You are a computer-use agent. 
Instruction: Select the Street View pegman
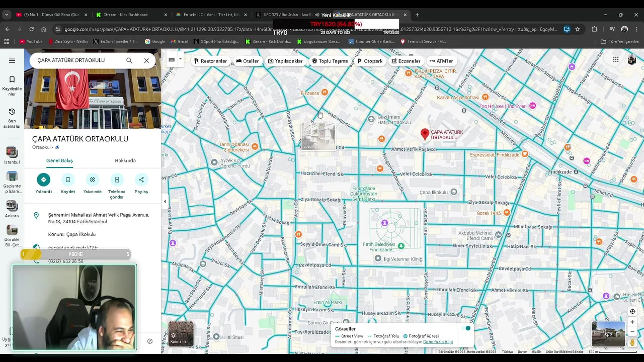point(632,342)
